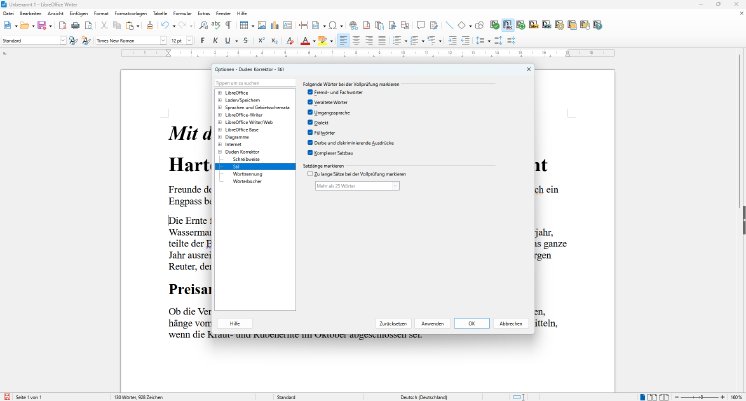This screenshot has height=401, width=746.
Task: Click the Find and Replace magnifier icon
Action: (204, 25)
